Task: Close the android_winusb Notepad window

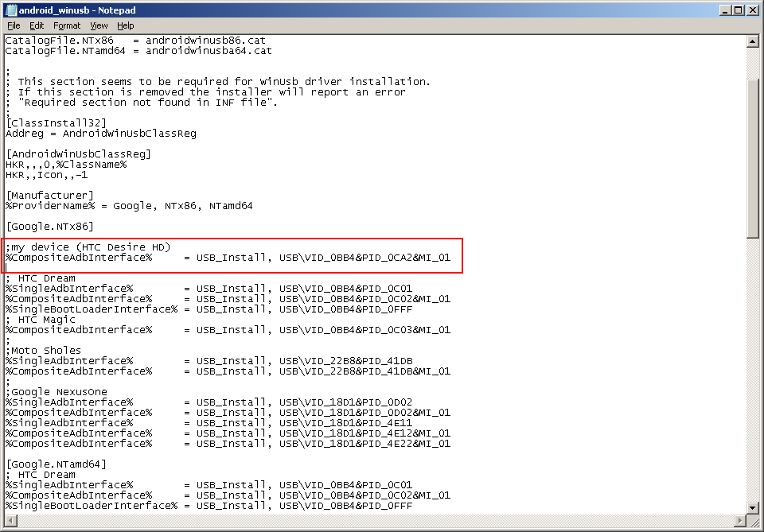Action: 751,10
